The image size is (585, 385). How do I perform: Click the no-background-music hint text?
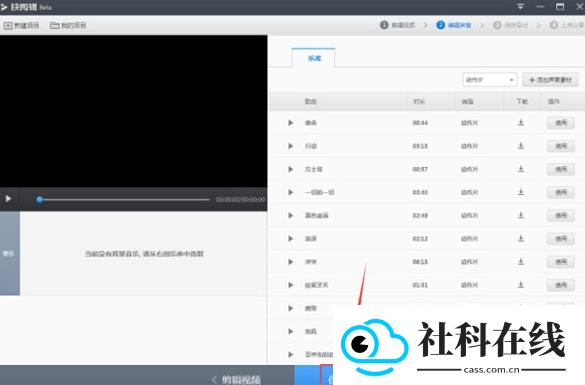pyautogui.click(x=144, y=254)
